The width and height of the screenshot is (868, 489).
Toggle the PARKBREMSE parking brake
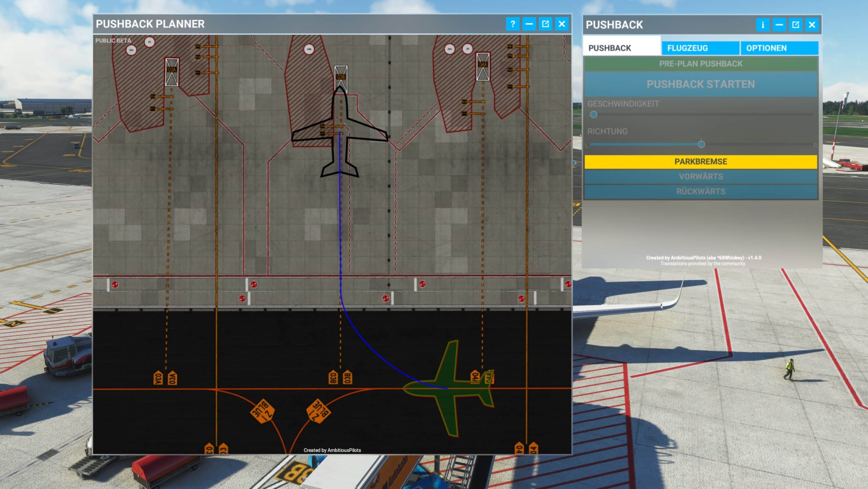pos(701,162)
